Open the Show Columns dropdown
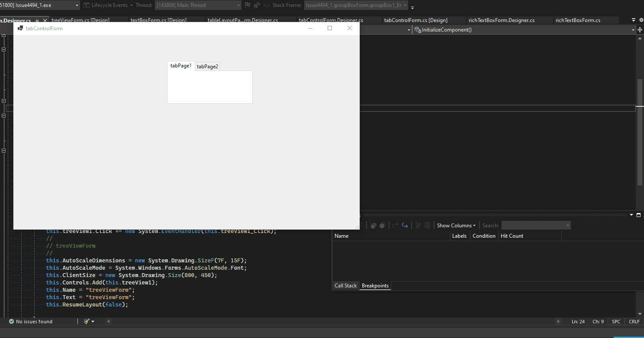This screenshot has width=644, height=338. (456, 225)
